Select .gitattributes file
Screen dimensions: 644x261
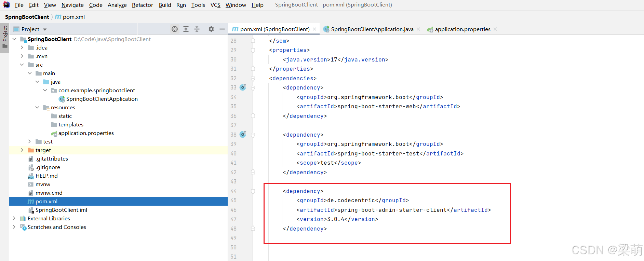pos(48,159)
